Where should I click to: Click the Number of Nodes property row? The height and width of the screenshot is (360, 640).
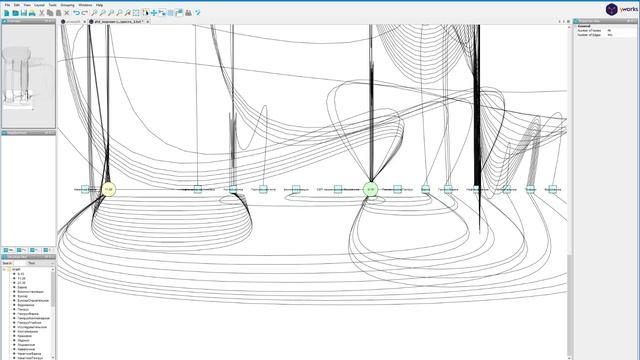pyautogui.click(x=606, y=31)
